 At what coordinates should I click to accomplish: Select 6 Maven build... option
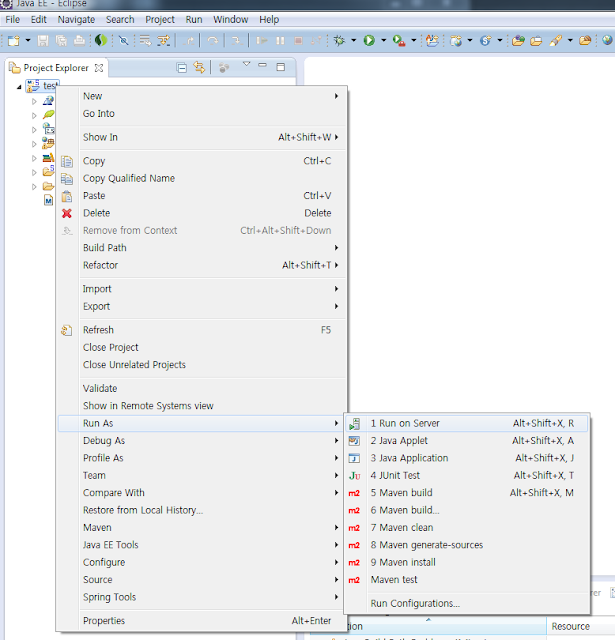(467, 511)
